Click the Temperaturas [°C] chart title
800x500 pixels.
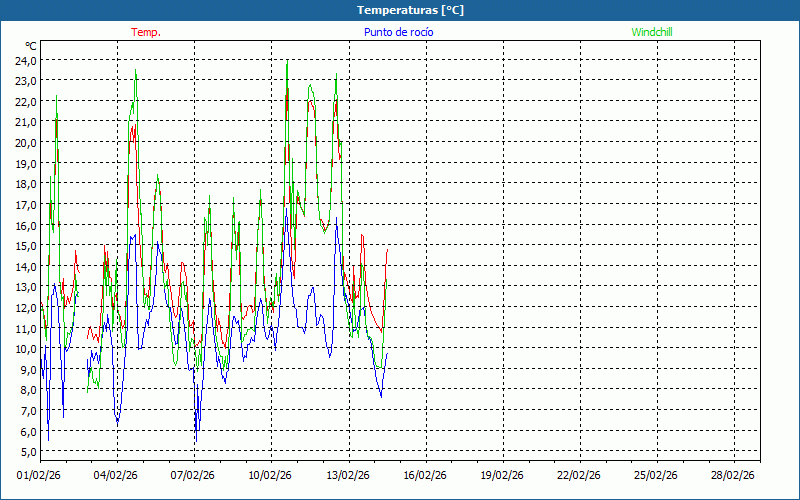coord(410,10)
